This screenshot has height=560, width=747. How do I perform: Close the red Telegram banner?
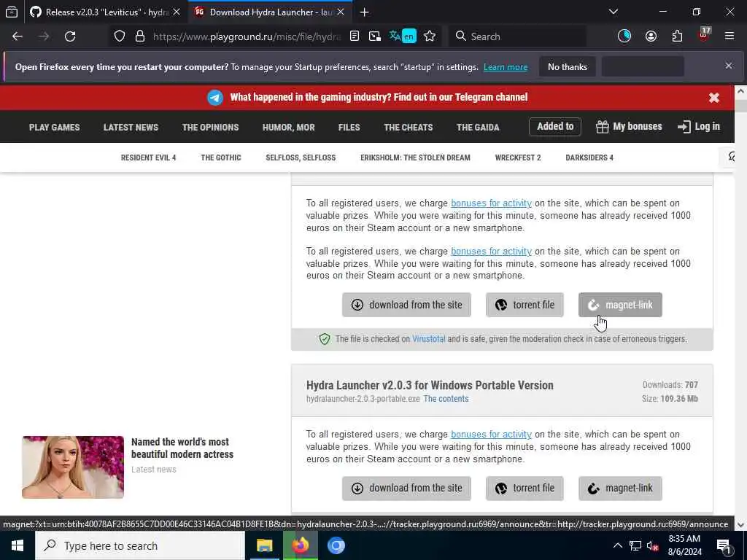tap(713, 98)
